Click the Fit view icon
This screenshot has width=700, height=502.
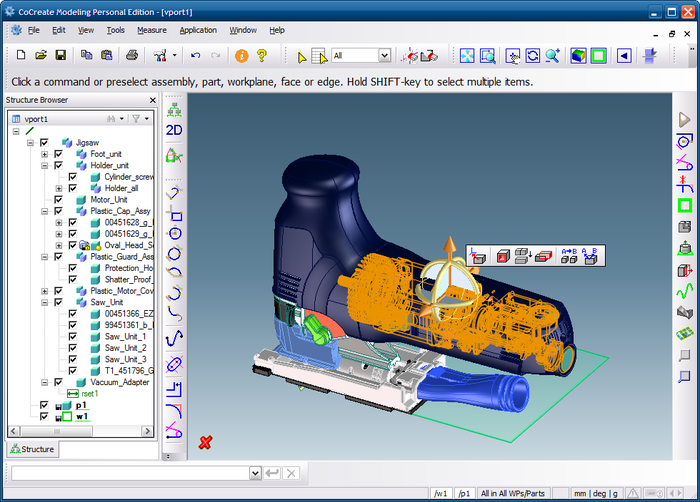click(467, 56)
